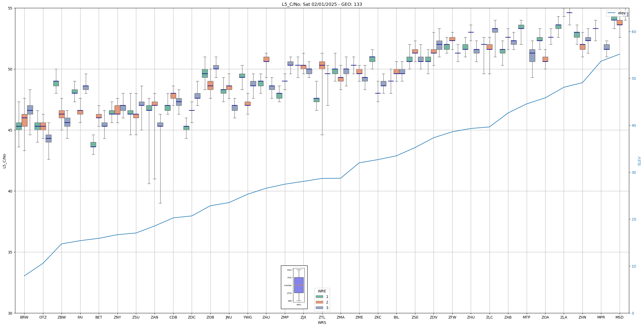Click the ELEV right axis title
The height and width of the screenshot is (327, 644).
click(639, 161)
